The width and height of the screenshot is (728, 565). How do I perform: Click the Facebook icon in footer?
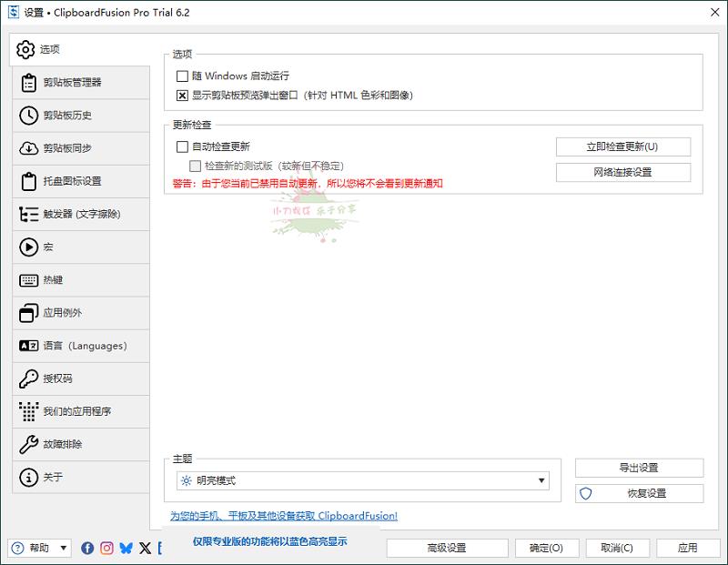click(x=88, y=548)
